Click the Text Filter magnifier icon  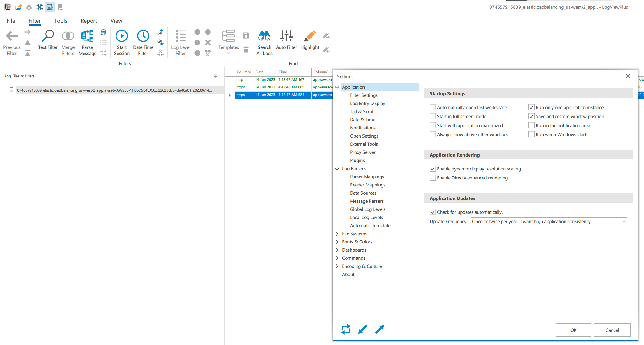[x=48, y=36]
